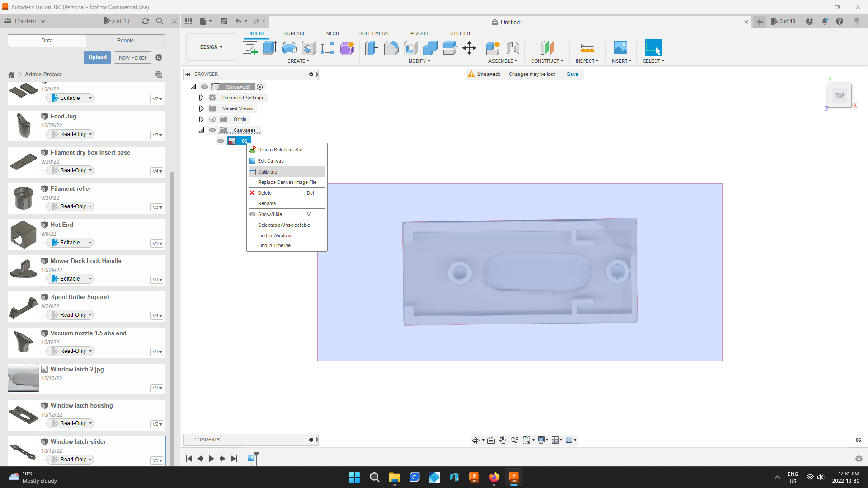Activate the Press Pull tool
Image resolution: width=868 pixels, height=488 pixels.
pyautogui.click(x=371, y=48)
